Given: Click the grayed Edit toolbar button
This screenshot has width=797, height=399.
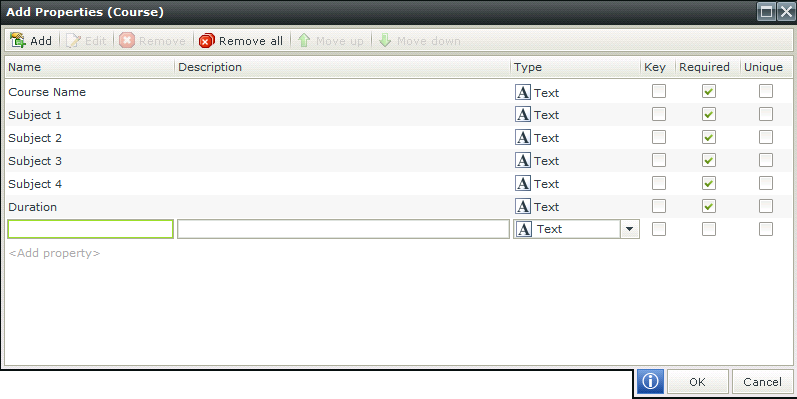Looking at the screenshot, I should (86, 41).
